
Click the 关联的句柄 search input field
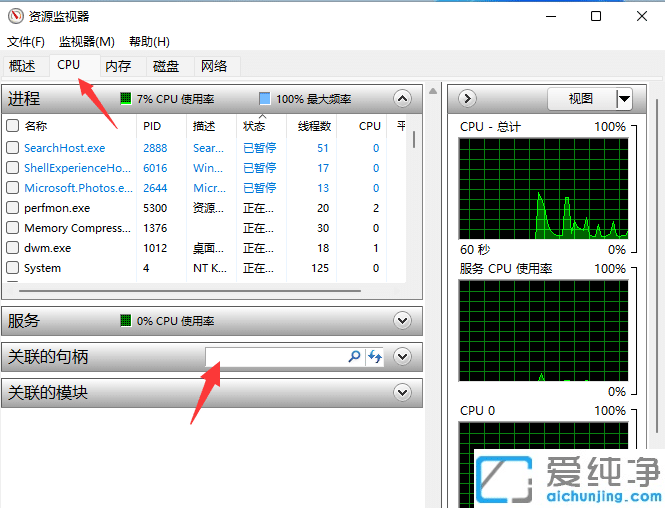[x=276, y=357]
